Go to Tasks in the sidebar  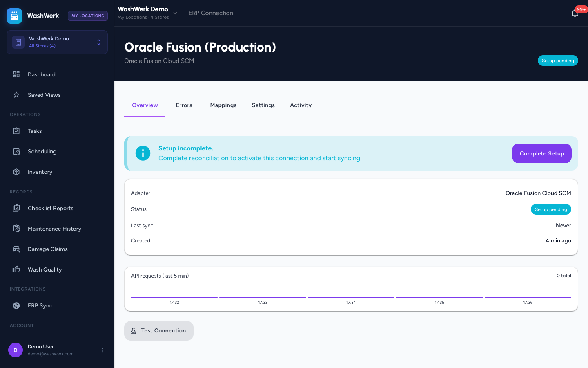(x=57, y=131)
